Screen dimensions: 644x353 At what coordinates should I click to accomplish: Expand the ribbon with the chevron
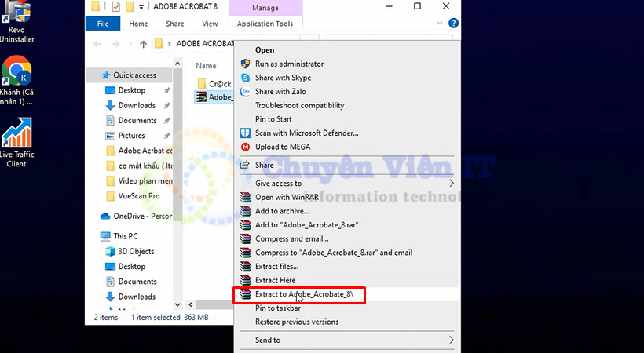[440, 23]
